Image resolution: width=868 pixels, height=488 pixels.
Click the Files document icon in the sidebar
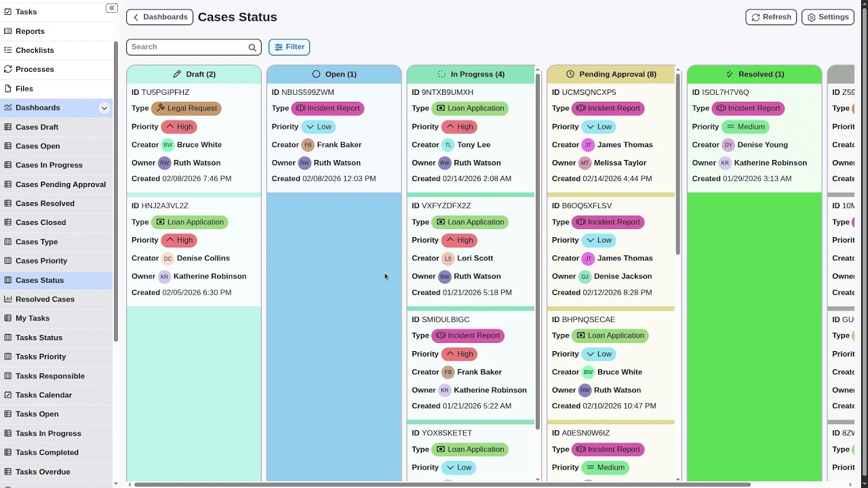click(x=8, y=89)
